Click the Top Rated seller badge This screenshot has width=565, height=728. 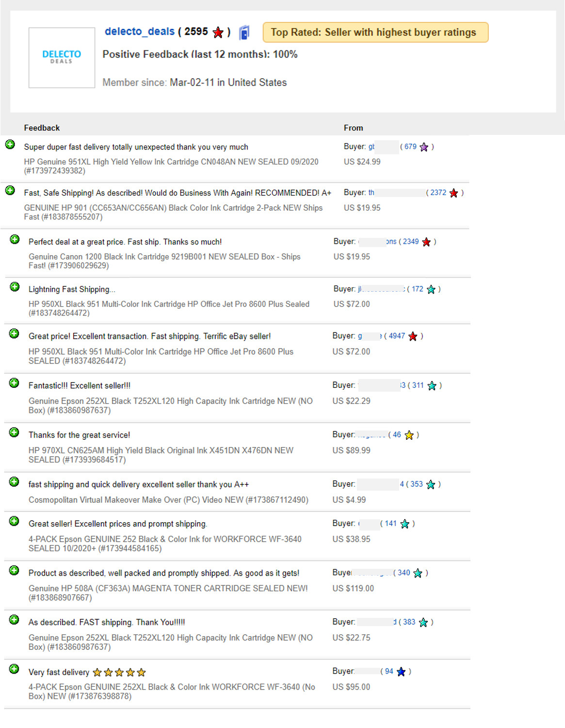(375, 33)
